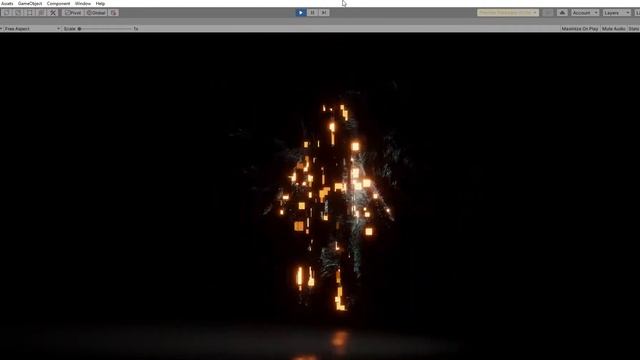Click the glowing particle figure in Game view

tap(331, 208)
